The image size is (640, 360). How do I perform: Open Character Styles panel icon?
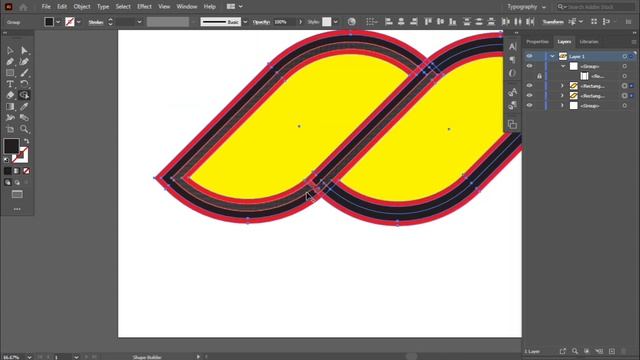(512, 92)
